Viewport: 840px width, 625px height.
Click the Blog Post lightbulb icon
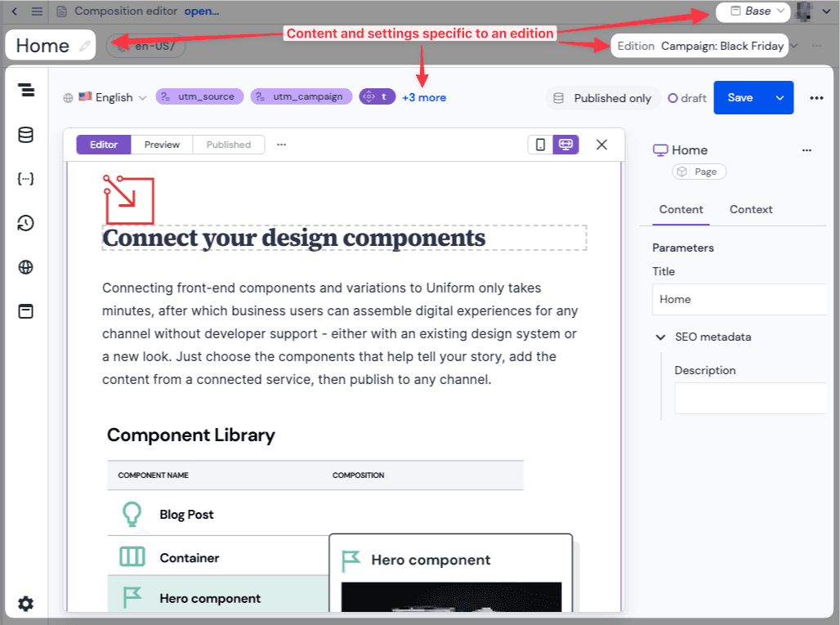tap(132, 514)
